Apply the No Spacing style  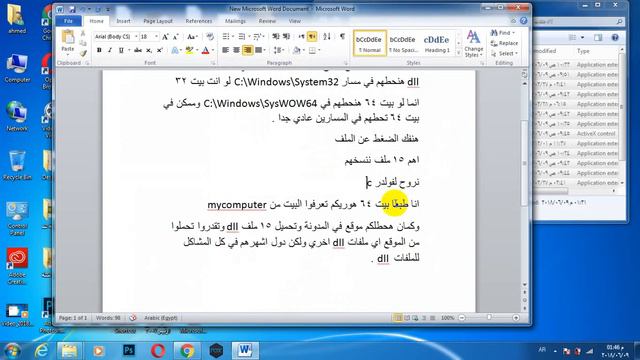tap(403, 43)
